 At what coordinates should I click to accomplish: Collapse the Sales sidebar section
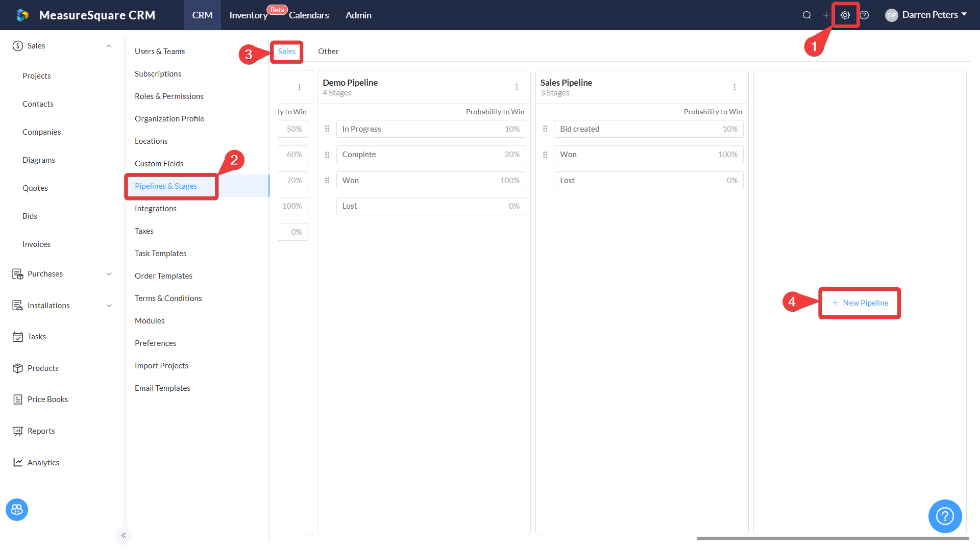tap(109, 46)
